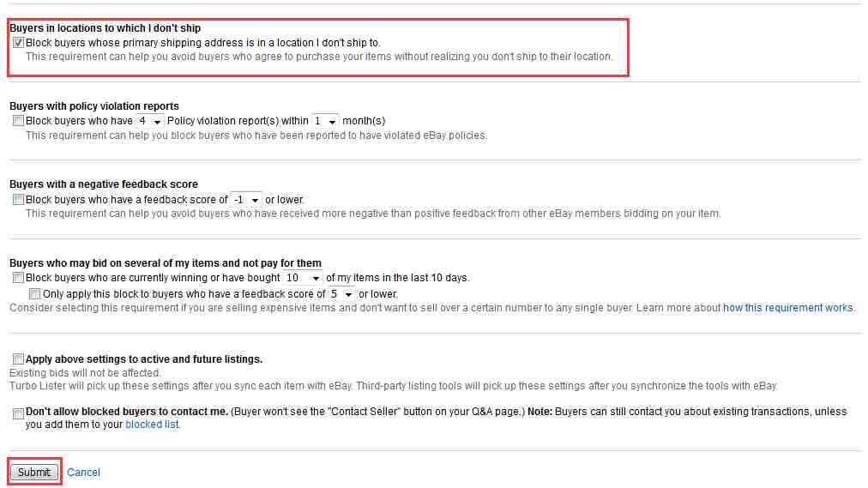Open the policy violation report count dropdown
Image resolution: width=868 pixels, height=488 pixels.
pyautogui.click(x=150, y=121)
